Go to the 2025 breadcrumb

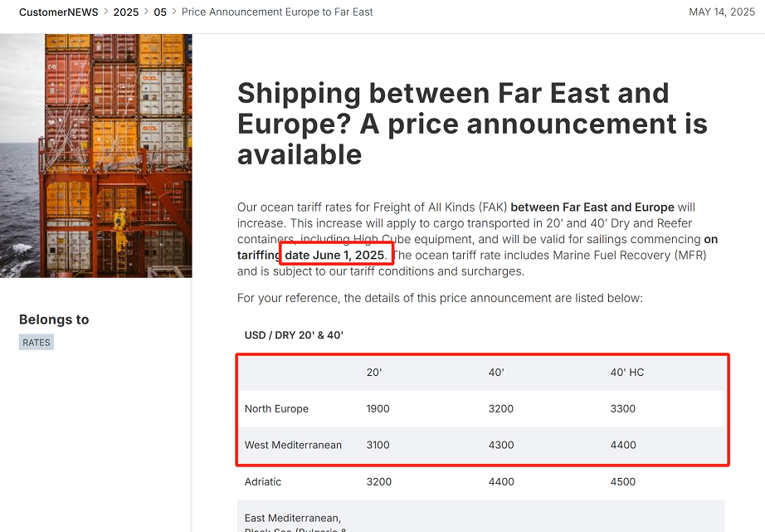(126, 12)
